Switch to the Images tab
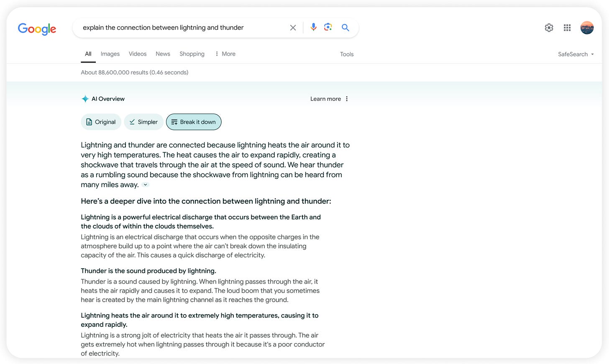609x364 pixels. tap(110, 53)
